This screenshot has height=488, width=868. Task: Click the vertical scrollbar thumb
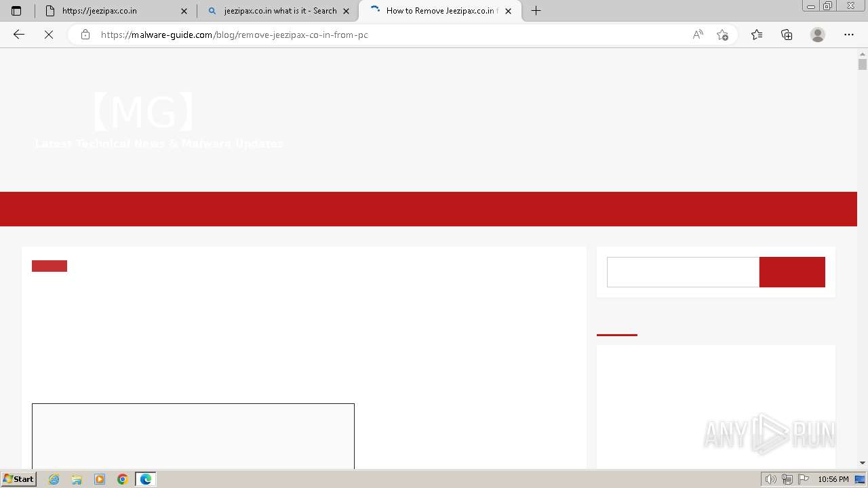click(x=863, y=64)
